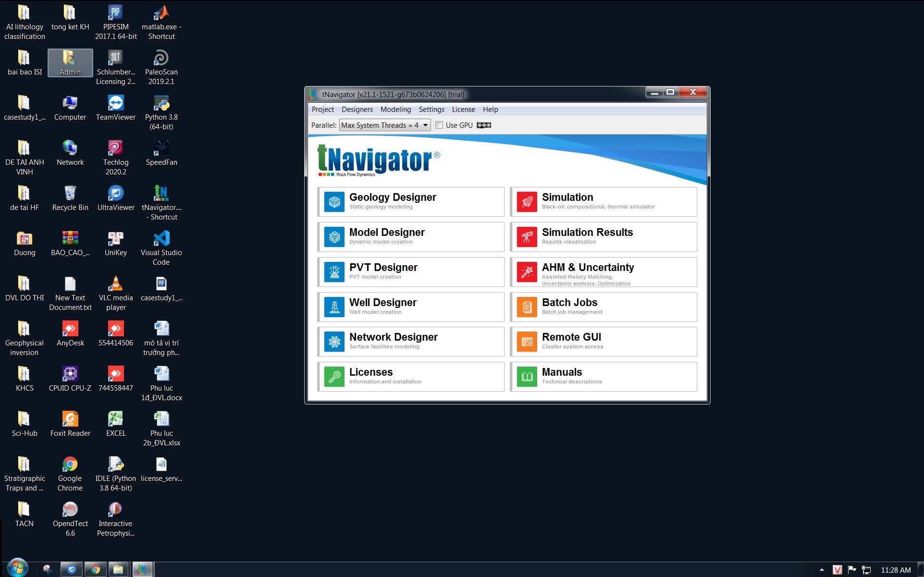Select TeamViewer desktop icon
The image size is (924, 577).
(x=116, y=108)
